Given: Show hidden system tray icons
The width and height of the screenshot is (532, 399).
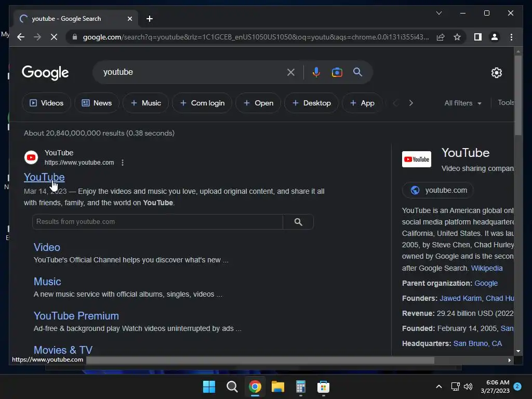Looking at the screenshot, I should coord(438,387).
